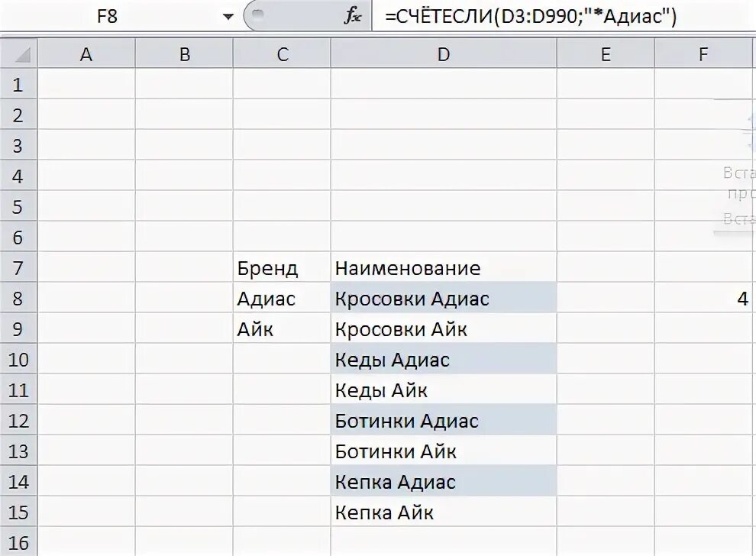Select row 16 header
This screenshot has width=756, height=556.
pyautogui.click(x=18, y=542)
